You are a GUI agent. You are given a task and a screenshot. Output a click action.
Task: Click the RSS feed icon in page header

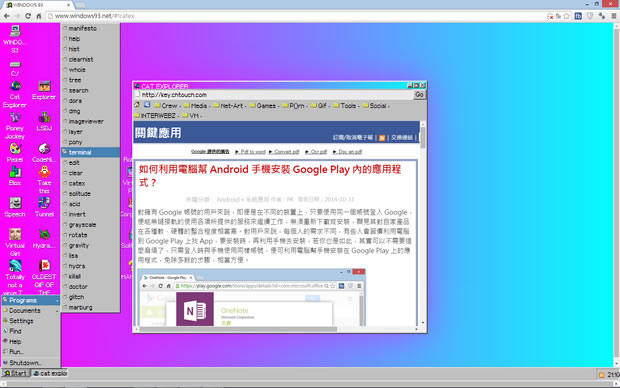pyautogui.click(x=382, y=138)
